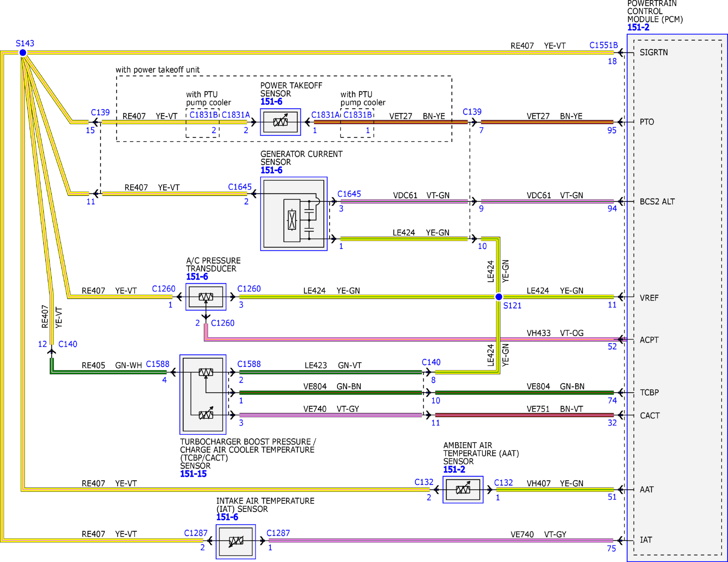
Task: Select the Intake Air Temperature sensor symbol
Action: point(236,542)
